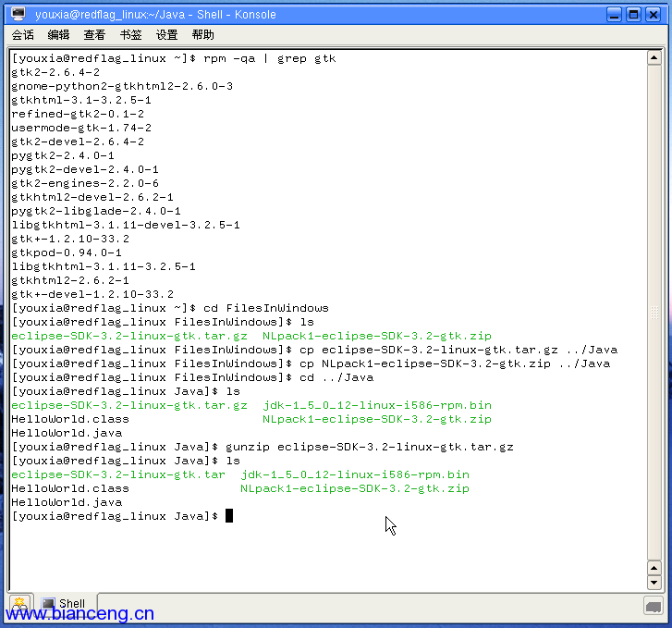Screen dimensions: 672x628
Task: Close the Konsole window
Action: (x=654, y=15)
